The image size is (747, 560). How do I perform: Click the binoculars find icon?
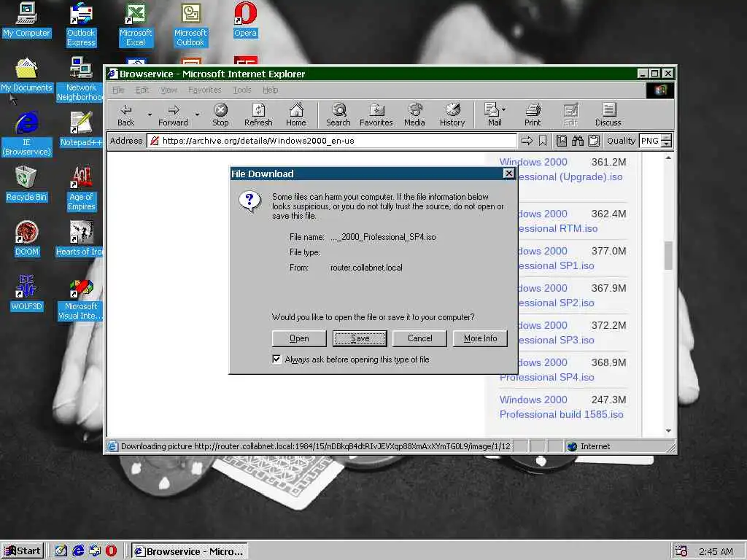[578, 141]
